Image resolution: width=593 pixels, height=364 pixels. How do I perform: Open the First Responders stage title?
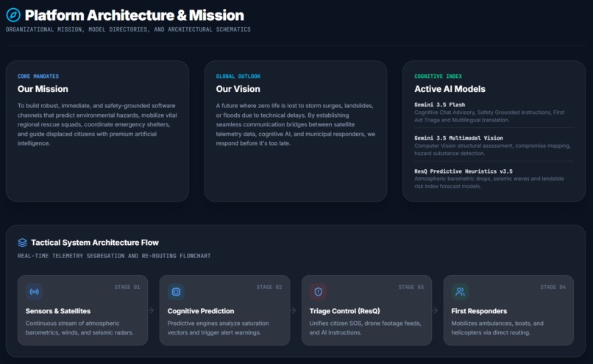coord(479,311)
